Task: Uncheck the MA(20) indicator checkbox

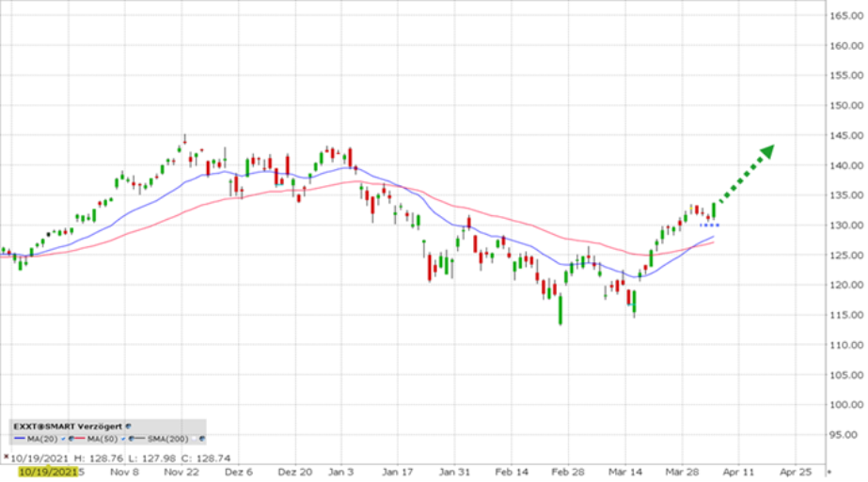Action: (63, 439)
